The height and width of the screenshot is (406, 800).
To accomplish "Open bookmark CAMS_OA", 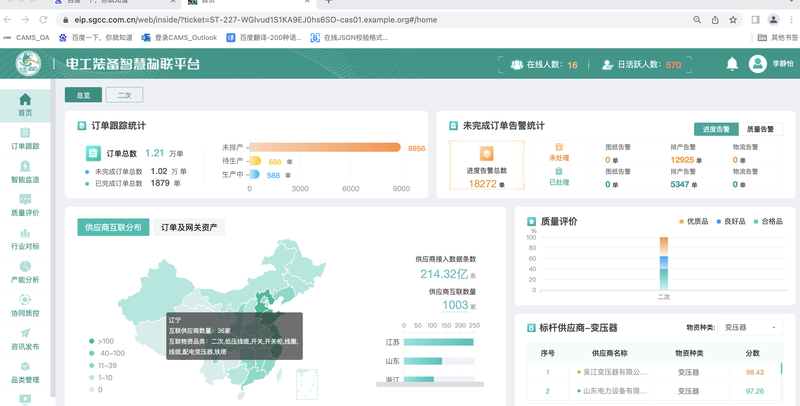I will (27, 38).
